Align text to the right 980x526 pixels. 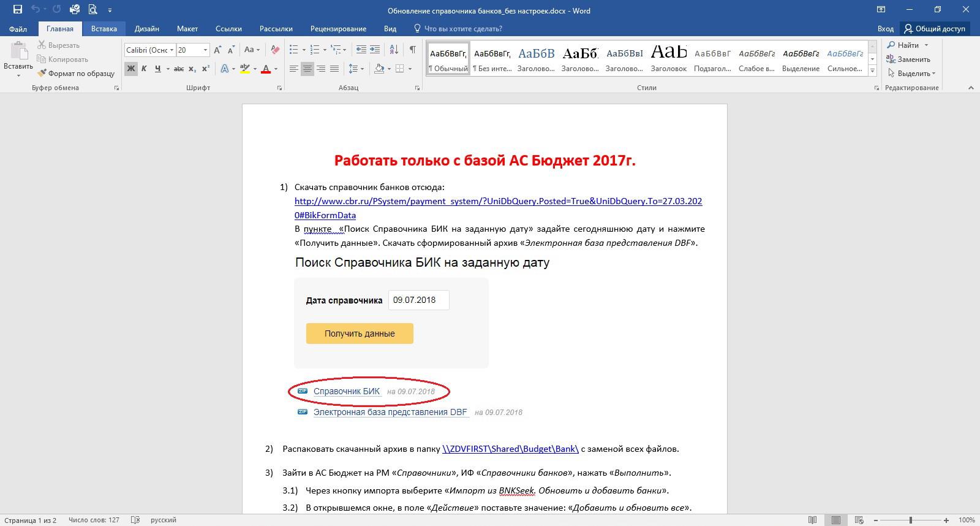321,69
